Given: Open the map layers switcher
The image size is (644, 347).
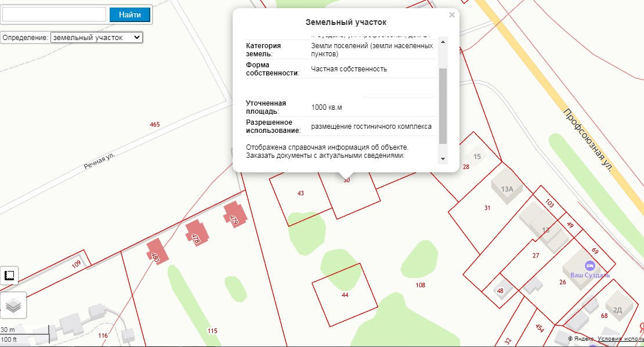Looking at the screenshot, I should click(x=12, y=305).
